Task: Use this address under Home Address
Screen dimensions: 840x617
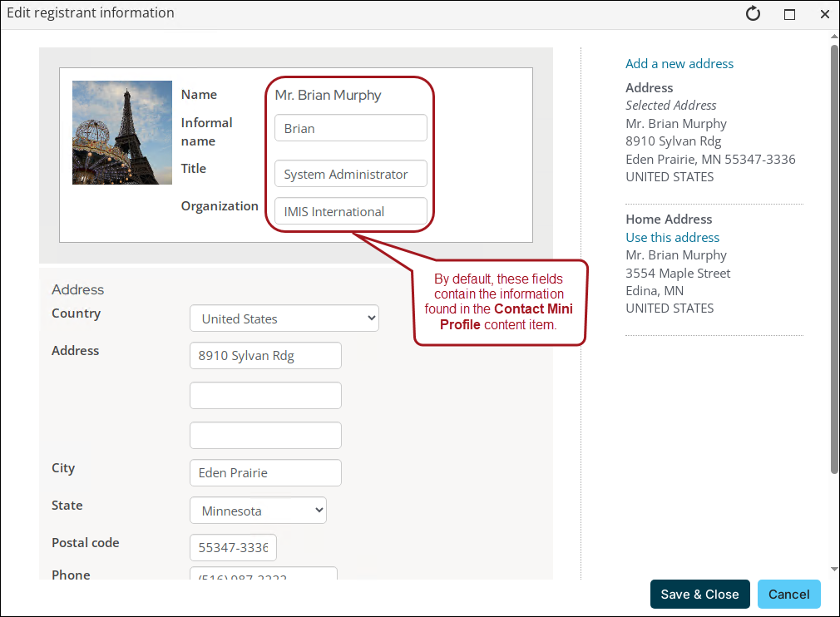Action: point(672,237)
